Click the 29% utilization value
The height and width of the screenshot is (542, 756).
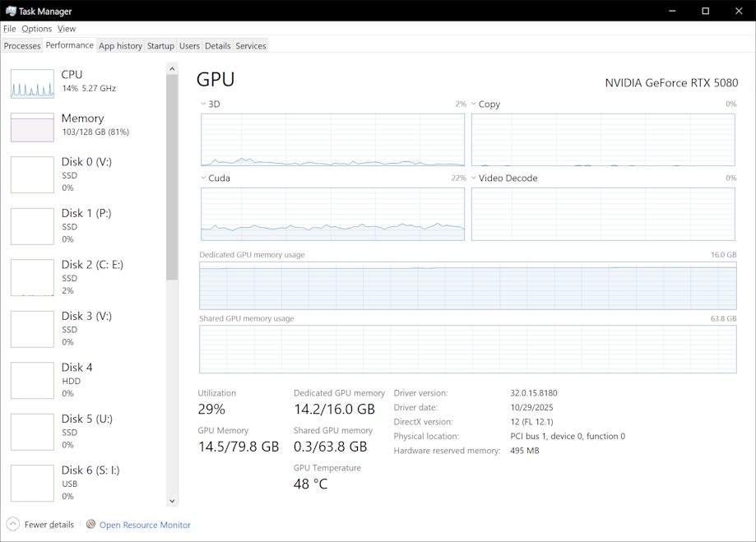coord(211,410)
